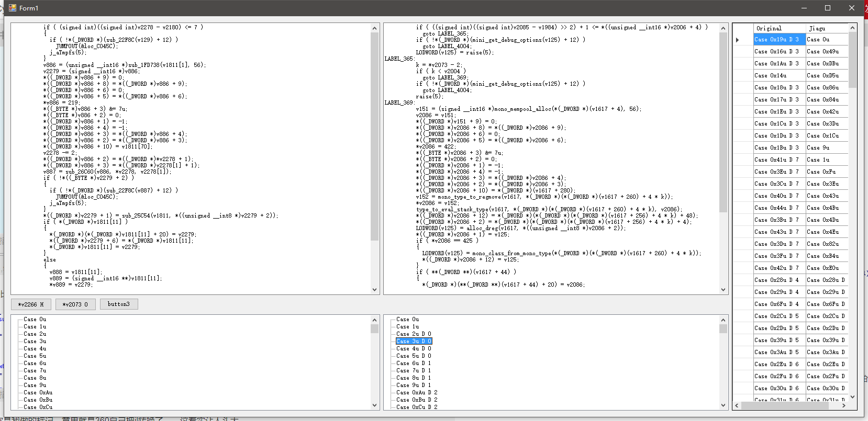Select the 'Case 0x30u D 6' Original cell

tap(779, 389)
